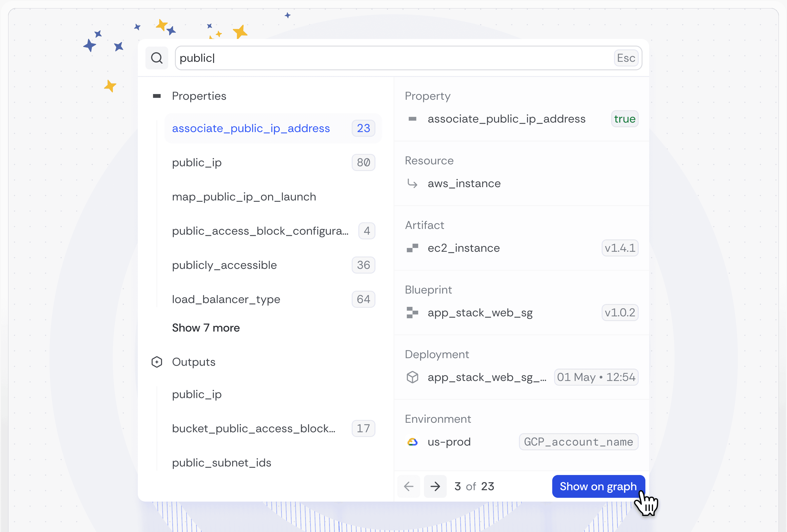
Task: Click the Esc badge to dismiss search
Action: [x=626, y=58]
